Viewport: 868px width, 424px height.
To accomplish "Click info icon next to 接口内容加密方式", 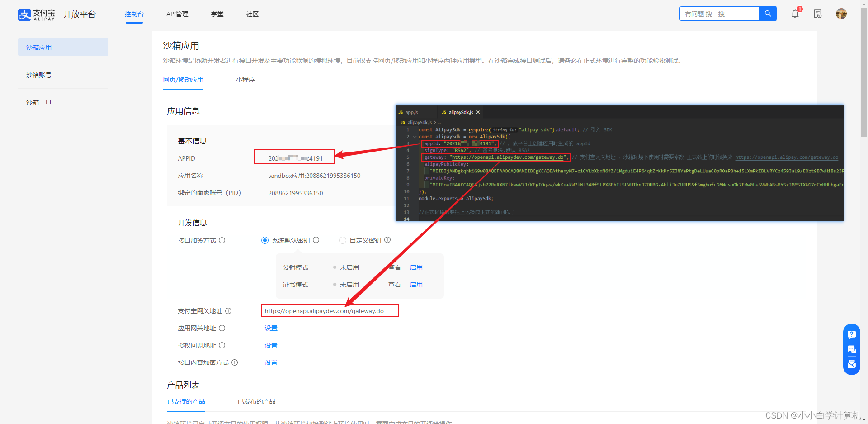I will (x=235, y=362).
